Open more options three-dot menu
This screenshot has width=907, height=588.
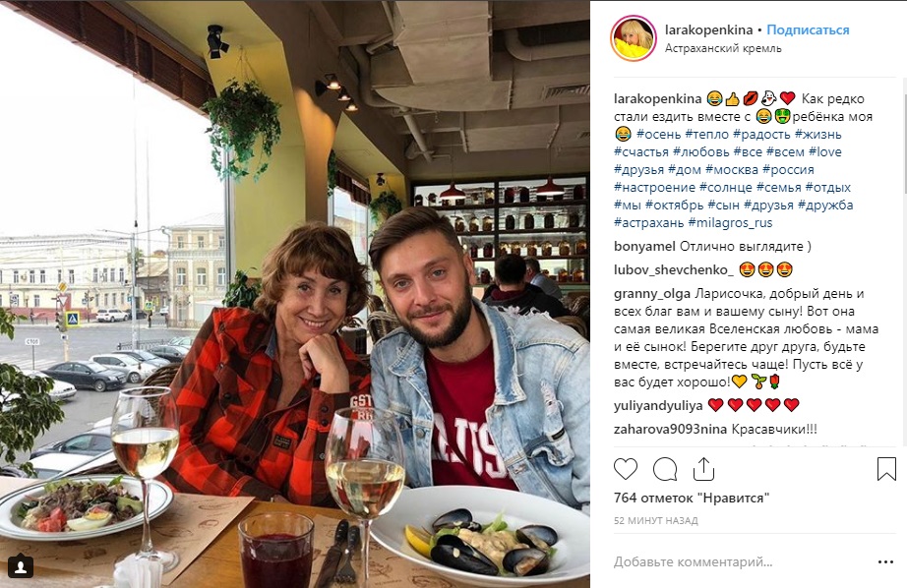(885, 562)
